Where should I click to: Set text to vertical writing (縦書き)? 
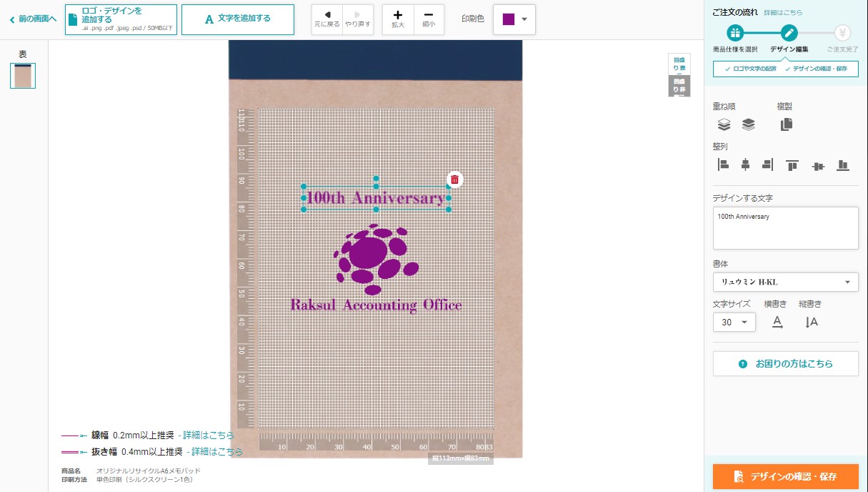pos(811,322)
